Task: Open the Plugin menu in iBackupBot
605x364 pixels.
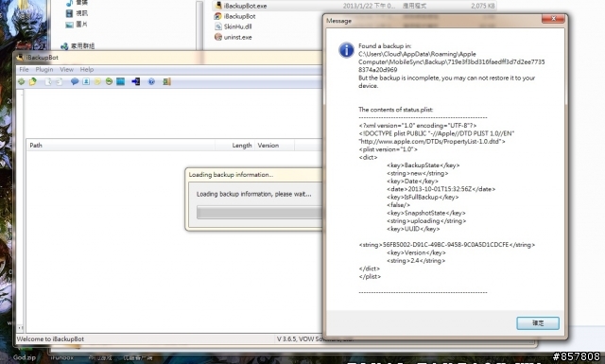Action: click(x=44, y=69)
